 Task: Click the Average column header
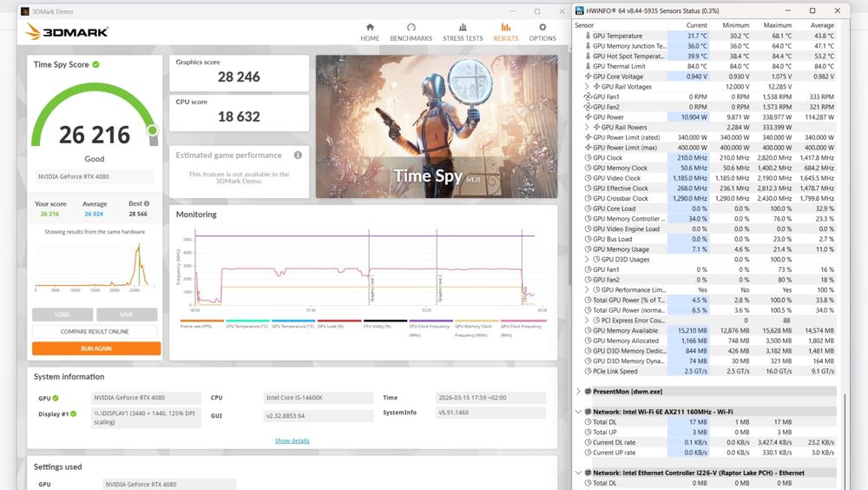pyautogui.click(x=815, y=25)
